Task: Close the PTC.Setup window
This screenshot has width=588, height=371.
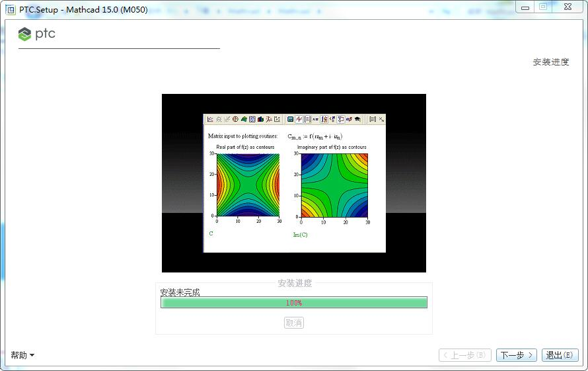Action: pos(568,7)
